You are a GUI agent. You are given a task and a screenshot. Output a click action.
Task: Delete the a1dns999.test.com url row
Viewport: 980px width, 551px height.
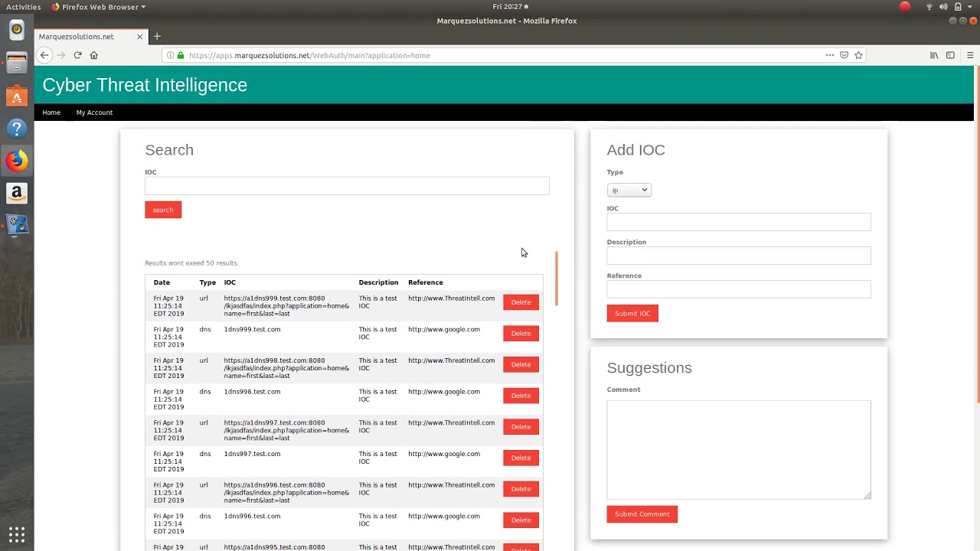[521, 302]
